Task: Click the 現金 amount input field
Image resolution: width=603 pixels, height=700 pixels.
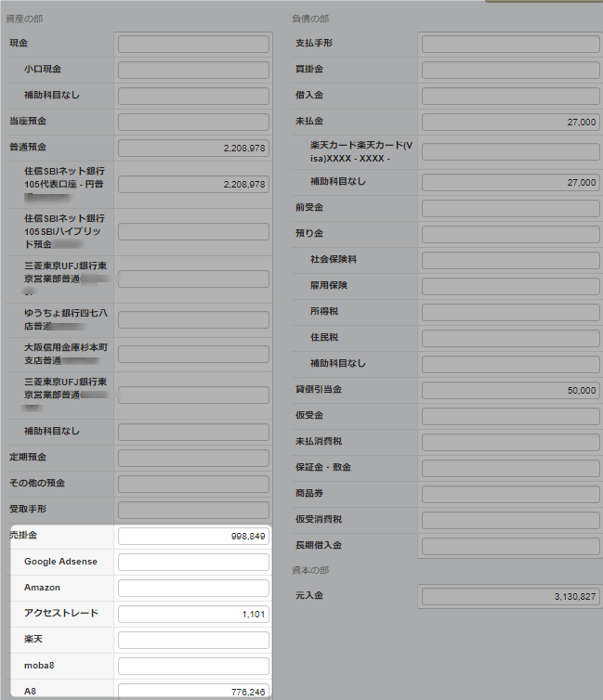Action: (x=193, y=44)
